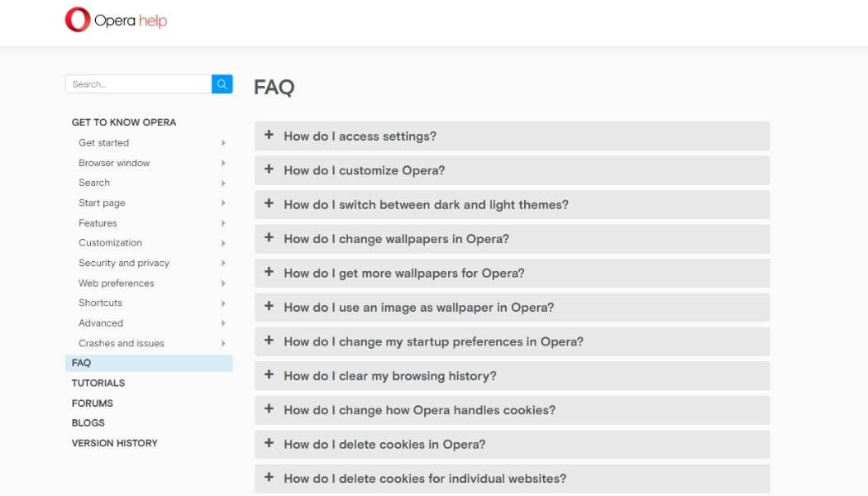Viewport: 868px width, 496px height.
Task: Expand the Browser window submenu arrow
Action: 223,163
